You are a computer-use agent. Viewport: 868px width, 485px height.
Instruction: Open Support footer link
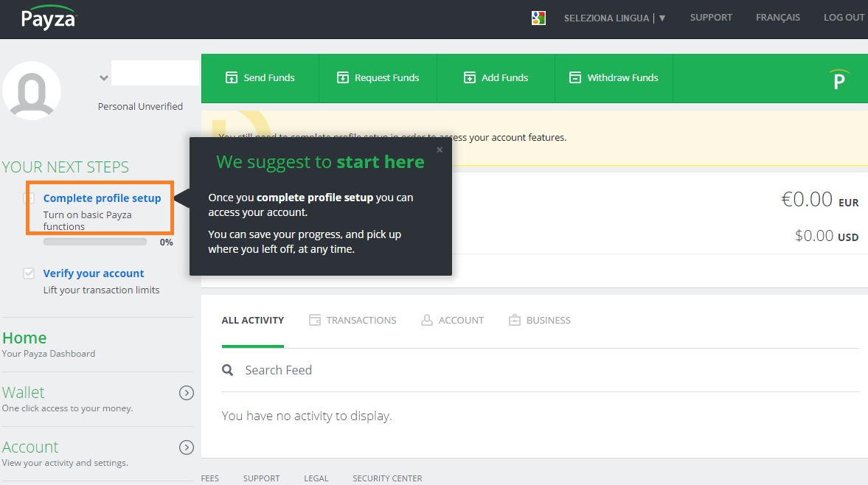(261, 478)
